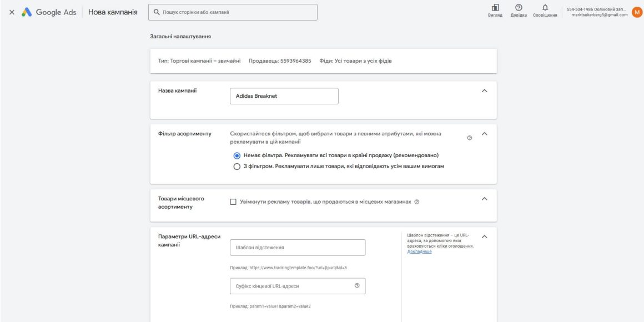Viewport: 644px width, 322px height.
Task: Click Фіди: Усі товари з усіх фідів
Action: click(355, 61)
